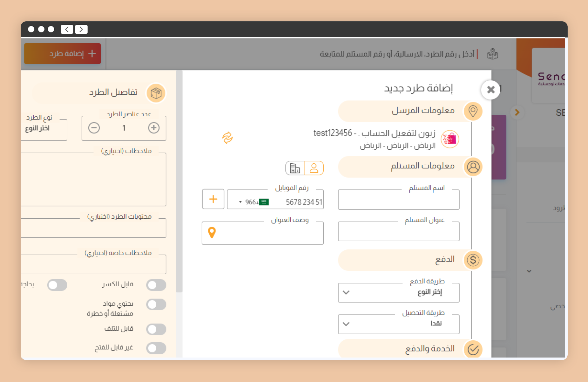This screenshot has height=382, width=588.
Task: Toggle the قابل للتلف perishable switch
Action: [x=156, y=329]
